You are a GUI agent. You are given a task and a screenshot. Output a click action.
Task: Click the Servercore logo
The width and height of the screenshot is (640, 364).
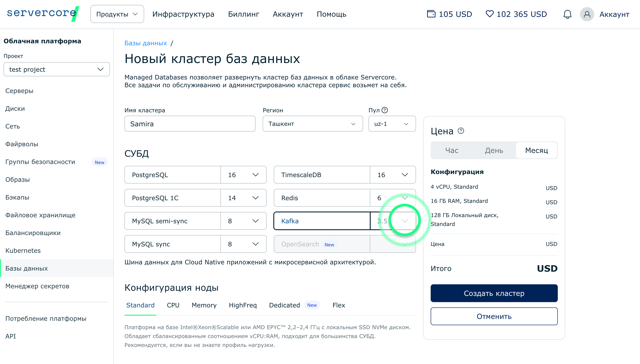42,14
